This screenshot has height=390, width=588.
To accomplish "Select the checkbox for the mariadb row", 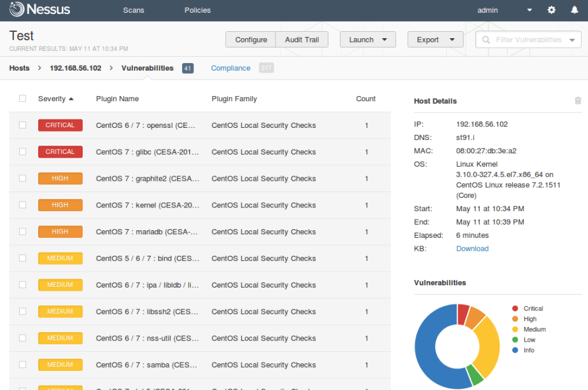I will [23, 232].
